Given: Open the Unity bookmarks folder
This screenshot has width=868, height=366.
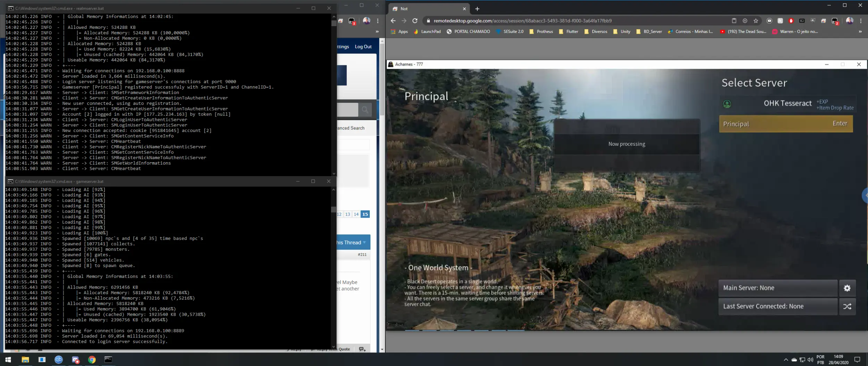Looking at the screenshot, I should point(621,32).
